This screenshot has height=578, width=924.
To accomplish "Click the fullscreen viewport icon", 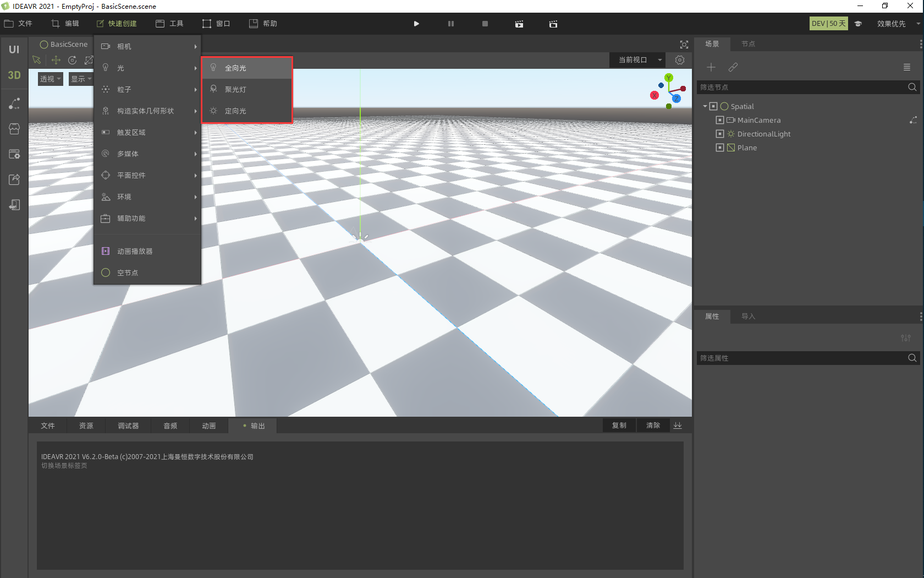I will [684, 45].
